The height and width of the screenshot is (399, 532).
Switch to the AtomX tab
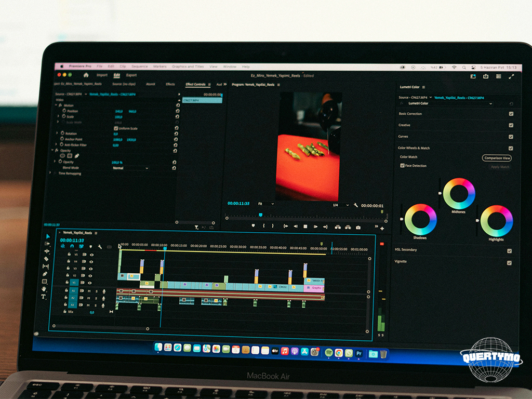click(151, 84)
